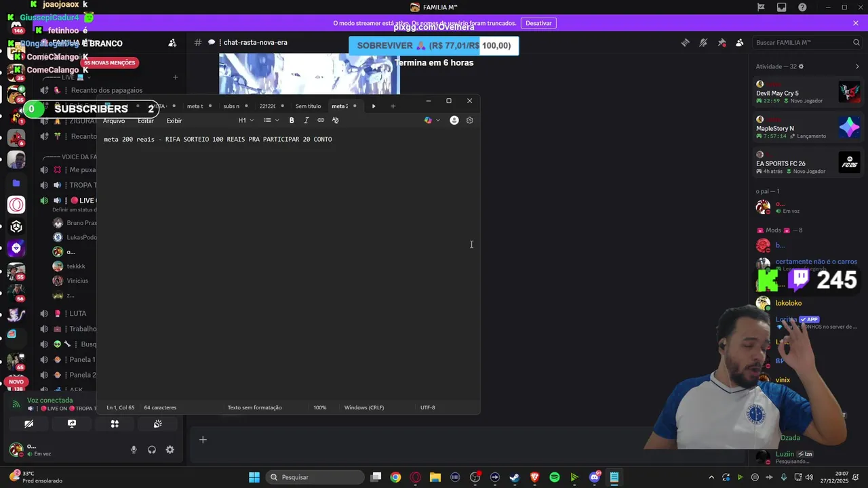868x488 pixels.
Task: Toggle bold formatting in Notepad
Action: pos(292,120)
